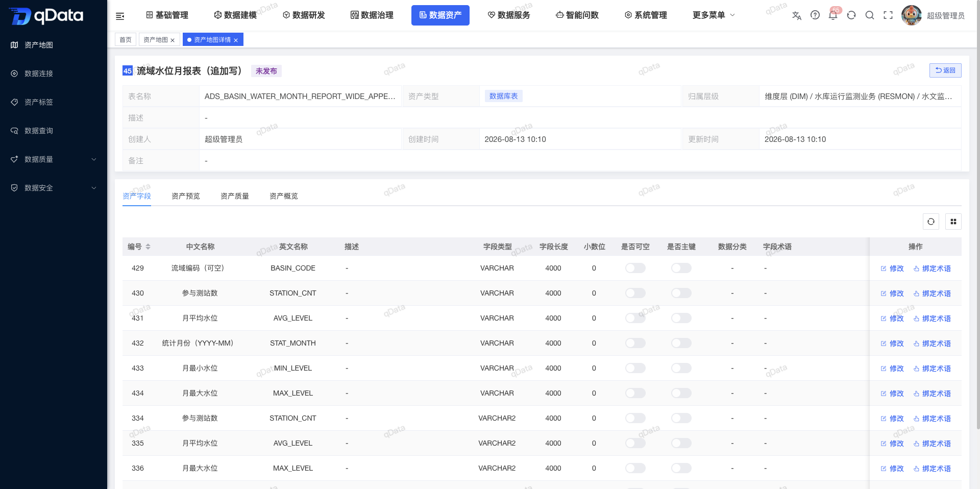Close the 资产地图 tab
This screenshot has height=489, width=980.
[x=173, y=40]
